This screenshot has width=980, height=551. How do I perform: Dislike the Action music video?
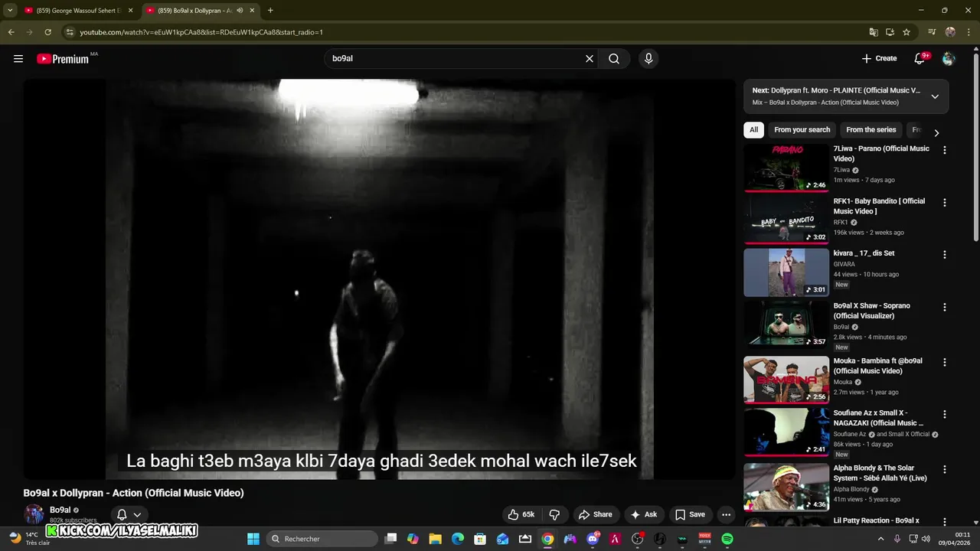(x=555, y=514)
